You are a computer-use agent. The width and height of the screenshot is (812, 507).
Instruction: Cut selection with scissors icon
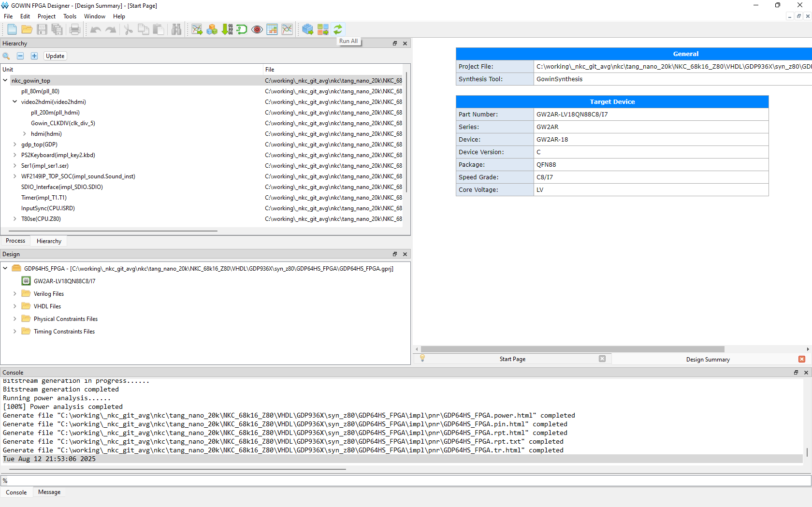point(128,29)
